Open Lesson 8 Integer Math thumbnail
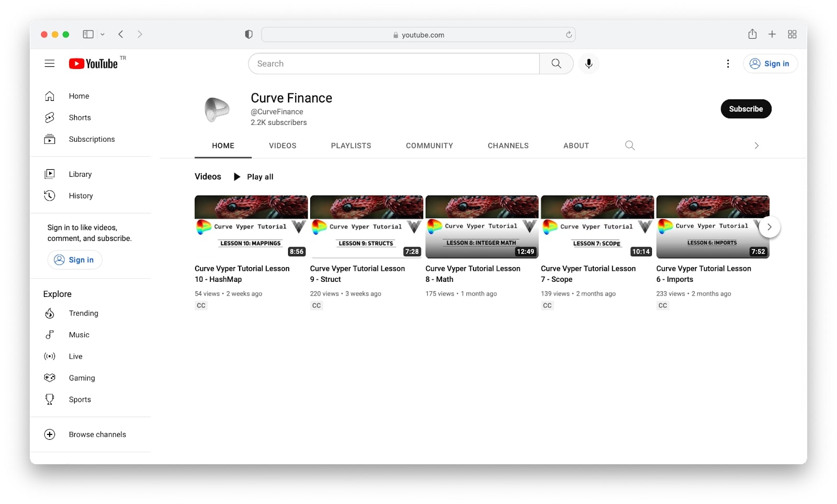The height and width of the screenshot is (504, 837). click(482, 227)
